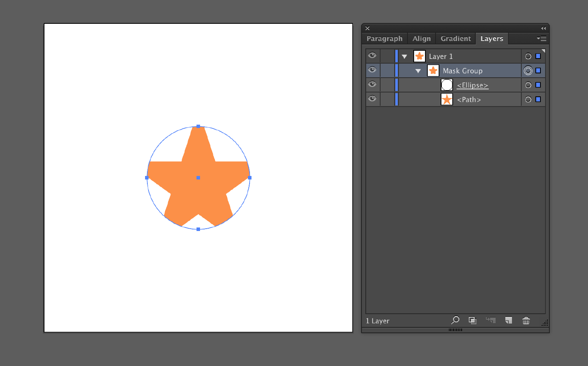Click Path target circle icon

pyautogui.click(x=528, y=99)
